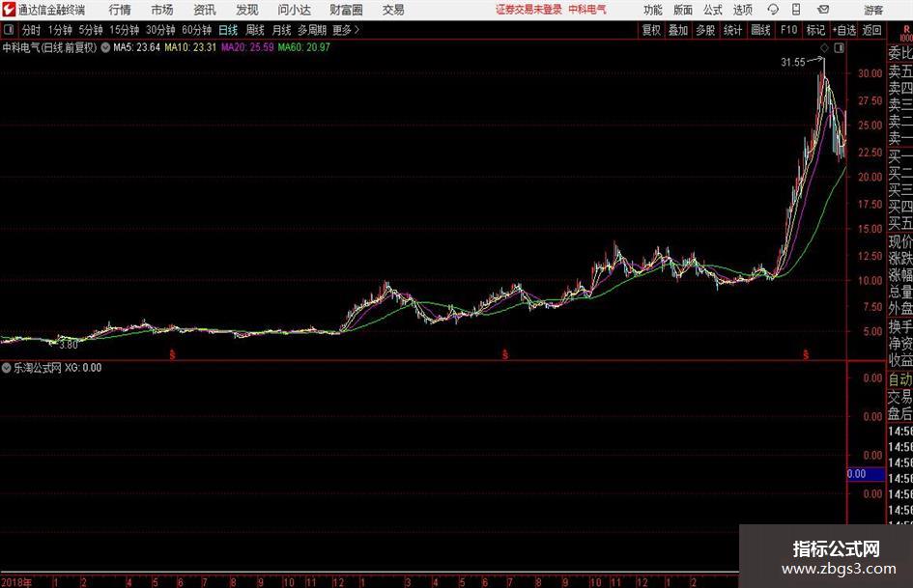Click the 31.55 high price label
The image size is (913, 588).
pyautogui.click(x=793, y=63)
